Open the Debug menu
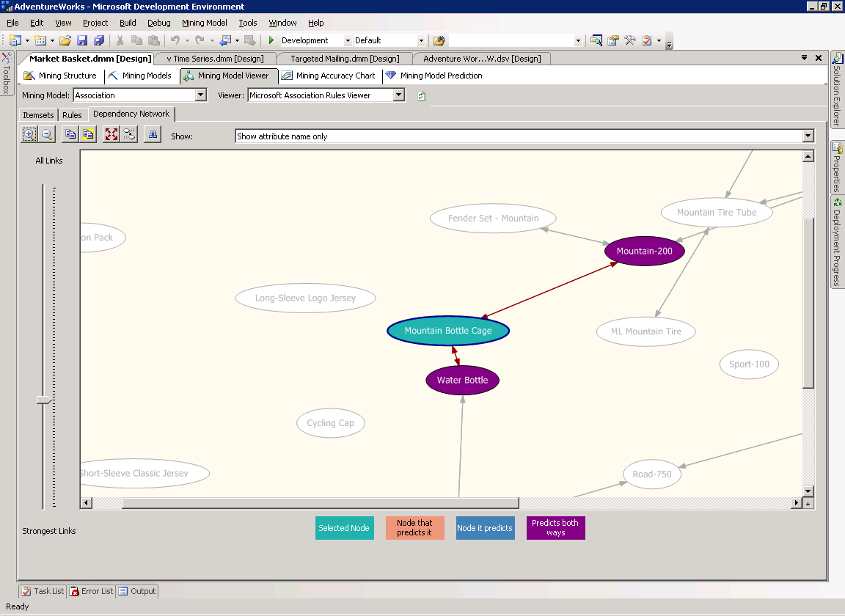 coord(159,23)
